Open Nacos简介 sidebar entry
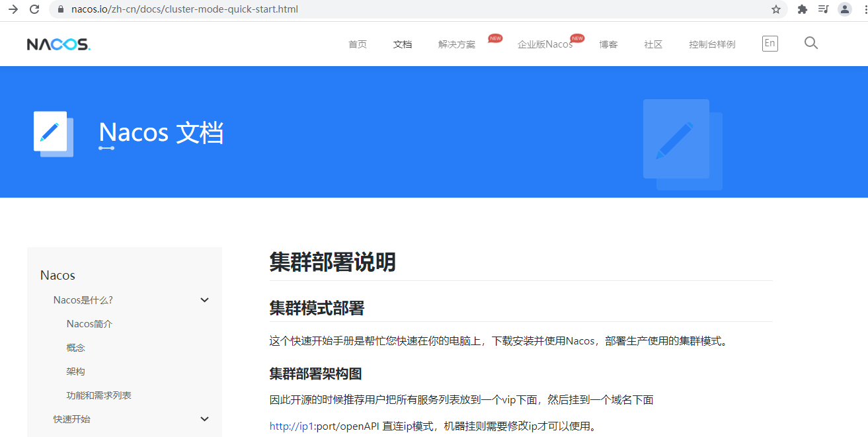Screen dimensions: 868x437 click(x=90, y=324)
